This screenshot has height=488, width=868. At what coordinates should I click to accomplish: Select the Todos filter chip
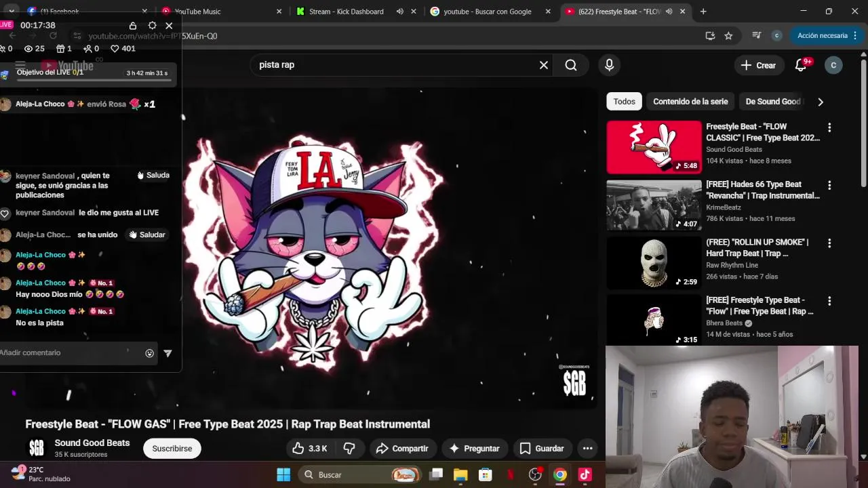pos(624,102)
